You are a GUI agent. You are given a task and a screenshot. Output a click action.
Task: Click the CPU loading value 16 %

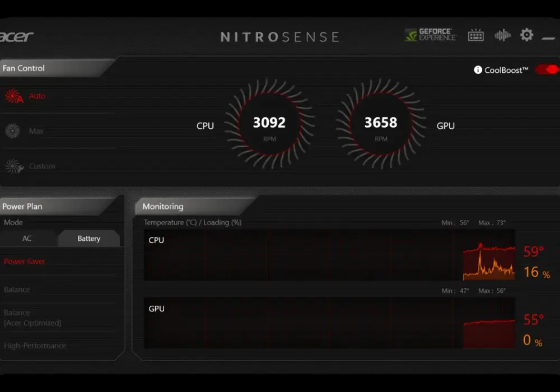pyautogui.click(x=536, y=272)
